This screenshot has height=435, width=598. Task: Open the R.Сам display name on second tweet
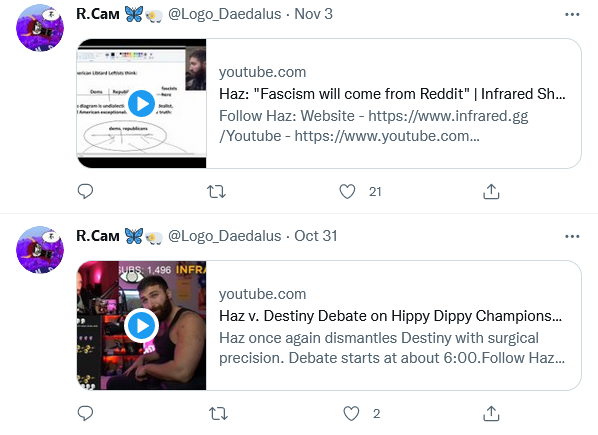click(98, 236)
